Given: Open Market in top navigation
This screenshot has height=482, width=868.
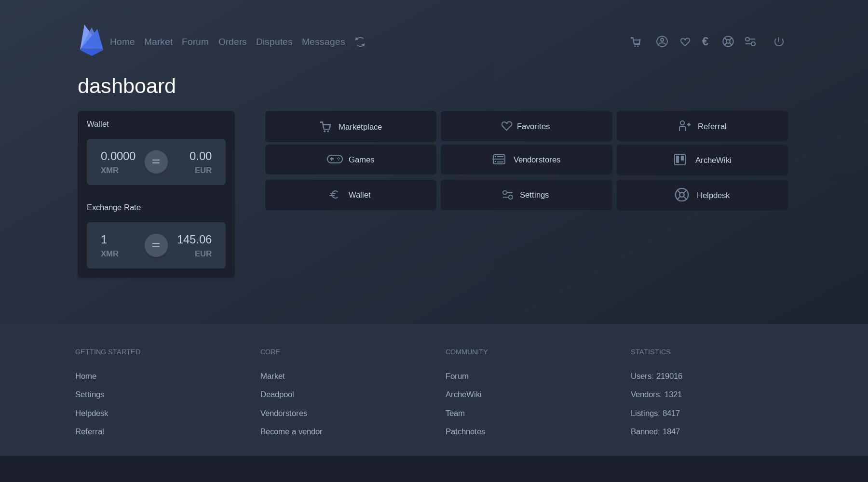Looking at the screenshot, I should coord(158,42).
